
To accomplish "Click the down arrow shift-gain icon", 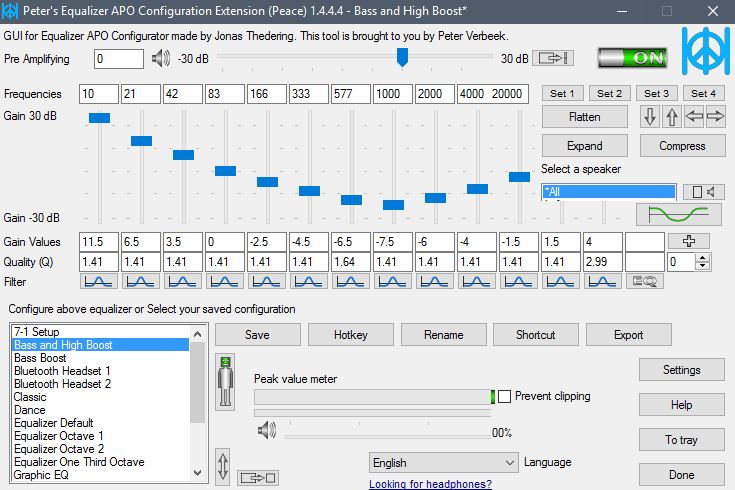I will click(x=651, y=117).
